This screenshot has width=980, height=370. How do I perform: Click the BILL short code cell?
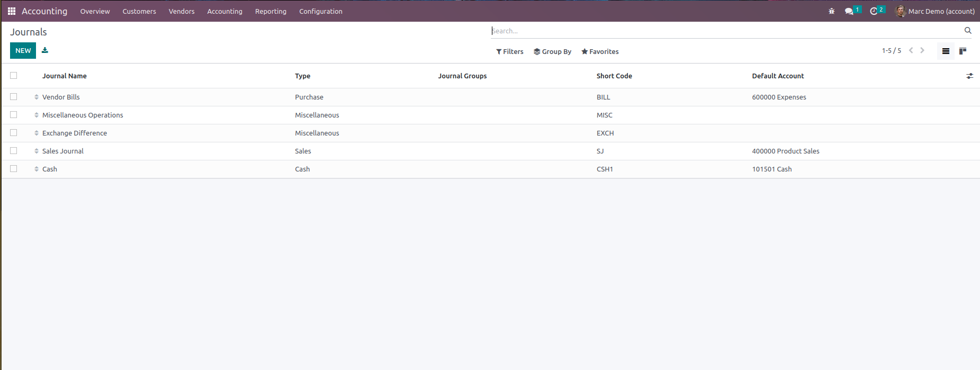pos(604,97)
